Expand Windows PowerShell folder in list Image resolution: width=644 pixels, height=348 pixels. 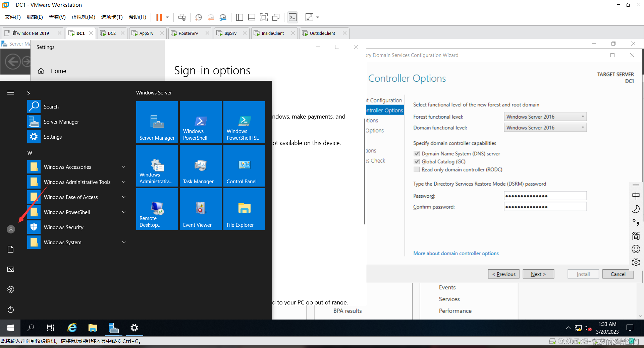click(x=78, y=212)
